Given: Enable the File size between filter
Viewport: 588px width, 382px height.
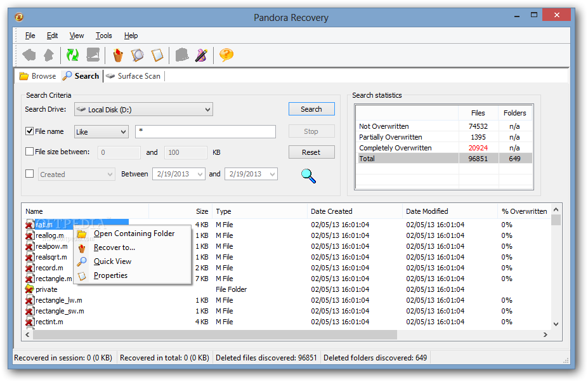Looking at the screenshot, I should coord(29,152).
